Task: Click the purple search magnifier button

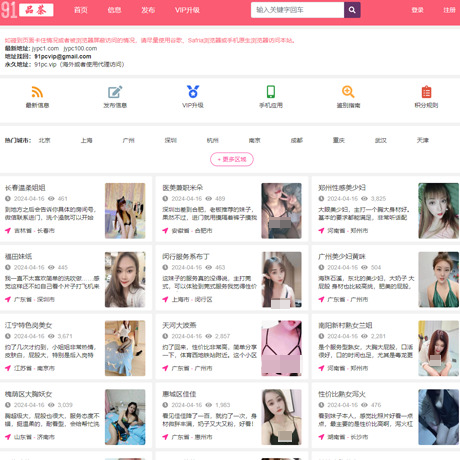Action: point(352,10)
